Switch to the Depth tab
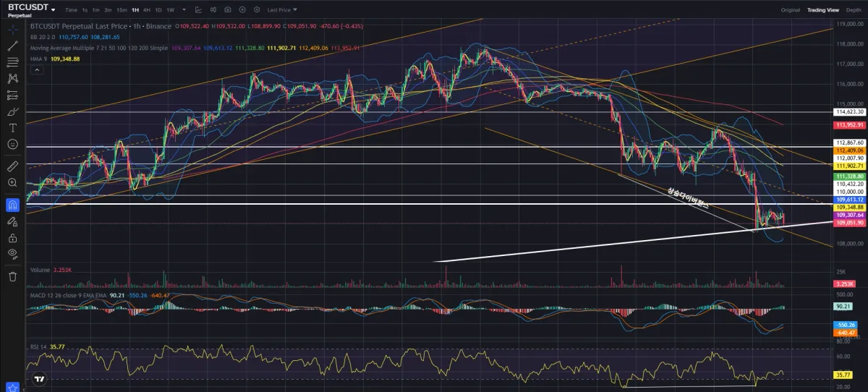The height and width of the screenshot is (392, 868). click(853, 10)
